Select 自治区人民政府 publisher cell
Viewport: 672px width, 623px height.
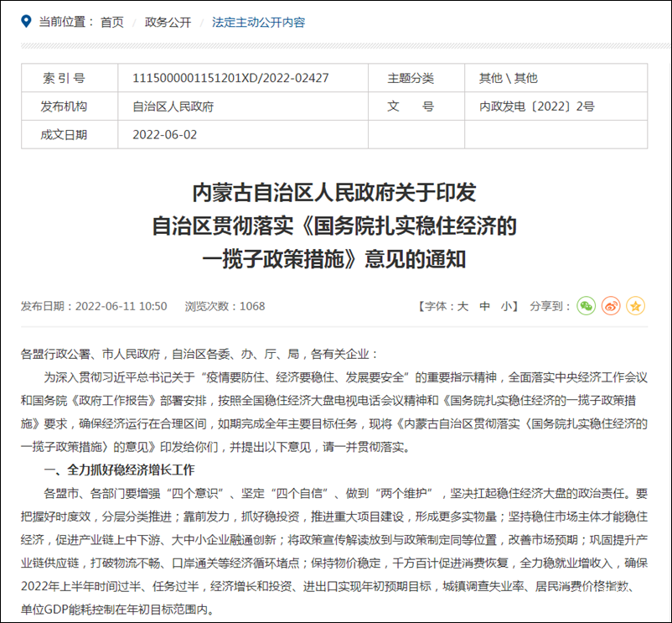[243, 106]
